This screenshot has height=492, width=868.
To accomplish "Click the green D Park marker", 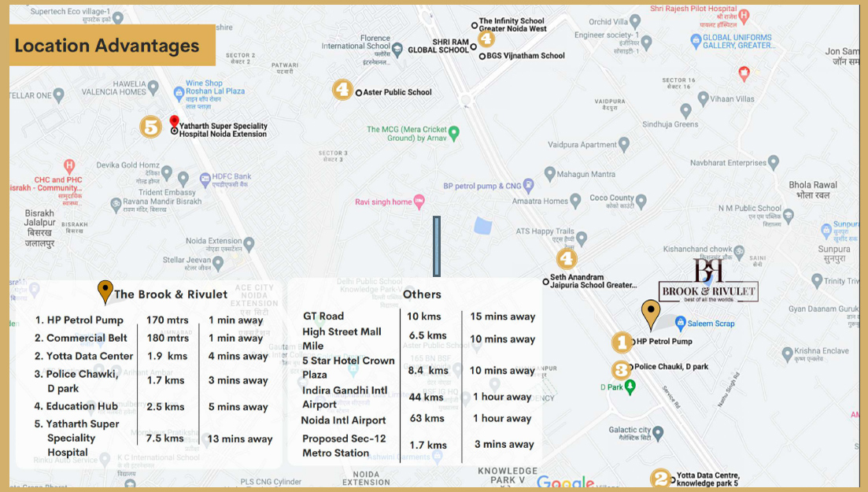I will click(x=630, y=387).
